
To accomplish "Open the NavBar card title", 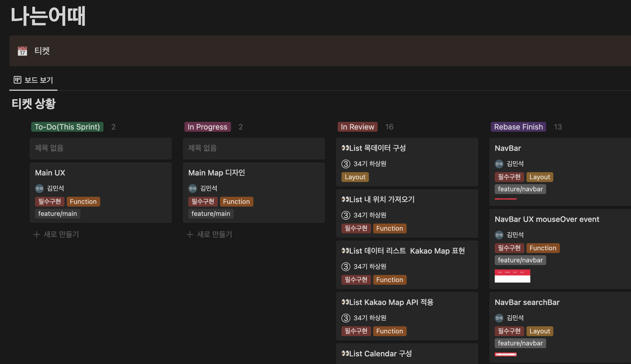I will tap(508, 148).
